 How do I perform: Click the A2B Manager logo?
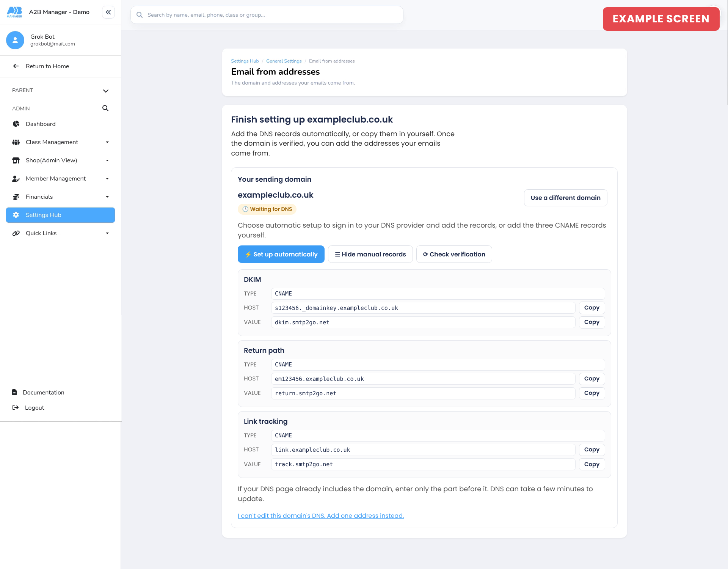click(x=14, y=12)
